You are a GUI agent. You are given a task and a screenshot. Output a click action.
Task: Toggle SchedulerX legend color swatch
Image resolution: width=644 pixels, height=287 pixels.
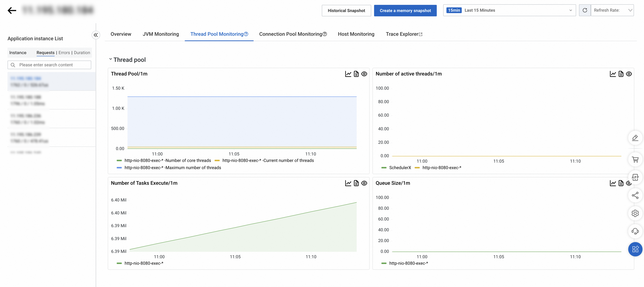pos(384,168)
